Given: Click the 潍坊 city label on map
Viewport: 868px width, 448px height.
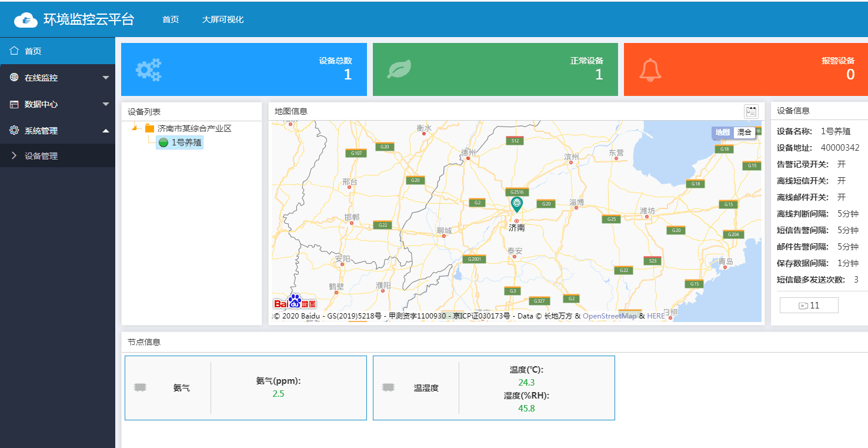Looking at the screenshot, I should point(647,211).
